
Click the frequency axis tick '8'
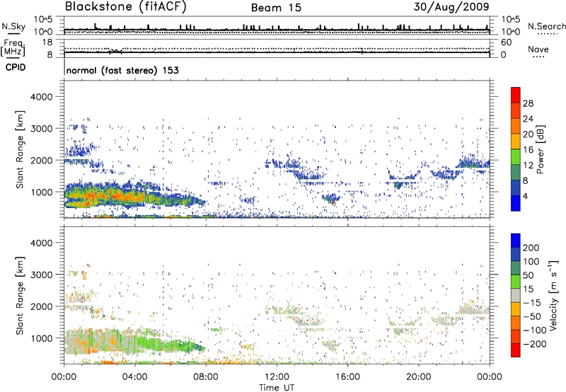click(x=50, y=54)
